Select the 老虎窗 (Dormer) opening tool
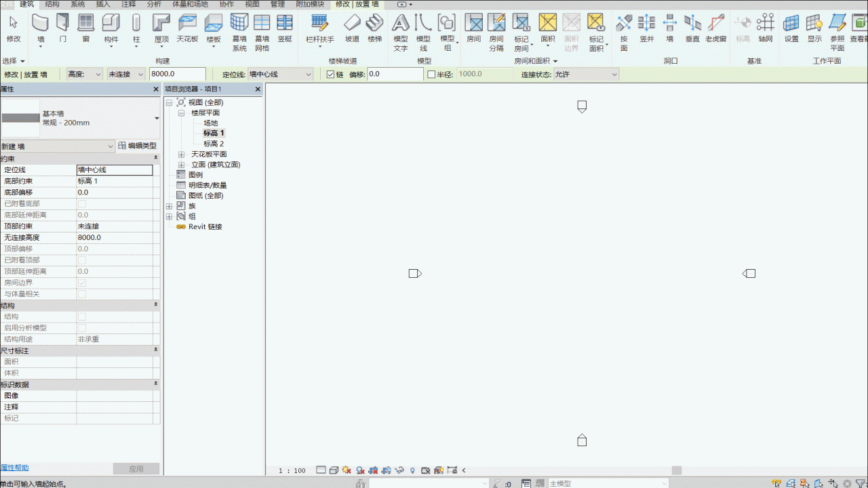Image resolution: width=868 pixels, height=488 pixels. (x=715, y=28)
